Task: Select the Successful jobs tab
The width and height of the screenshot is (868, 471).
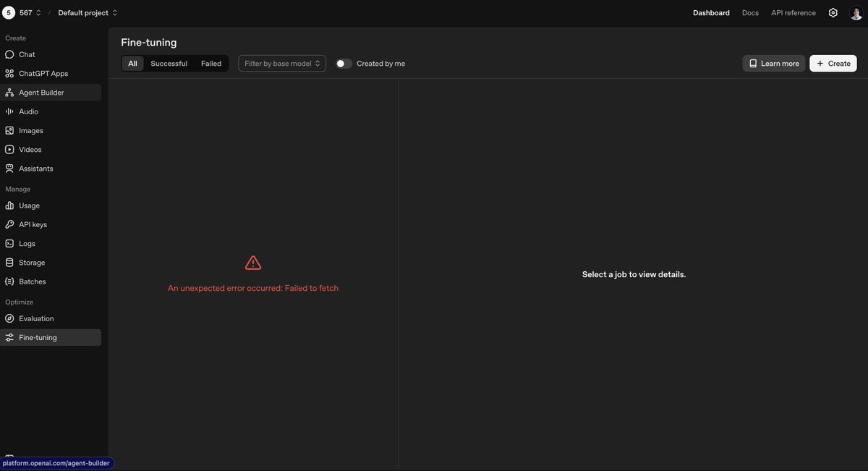Action: (x=169, y=64)
